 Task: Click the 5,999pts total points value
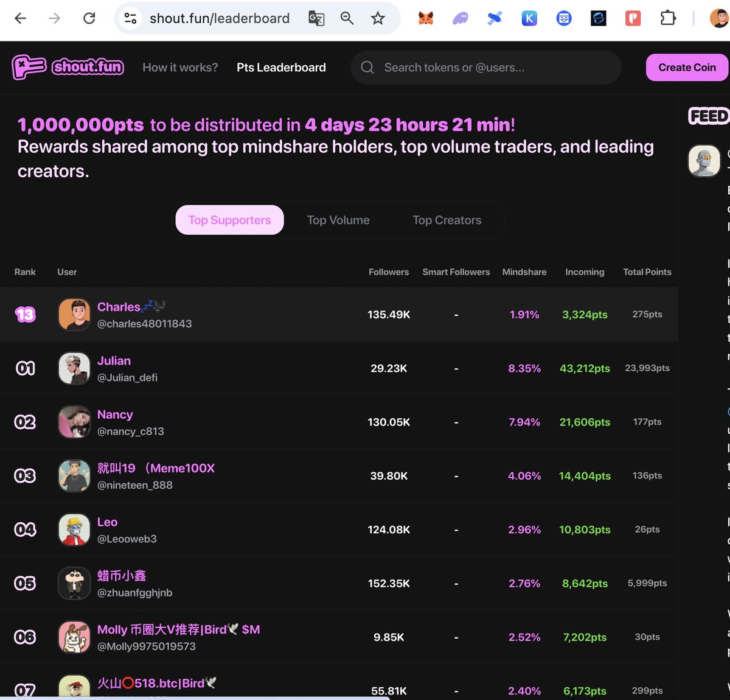[647, 583]
